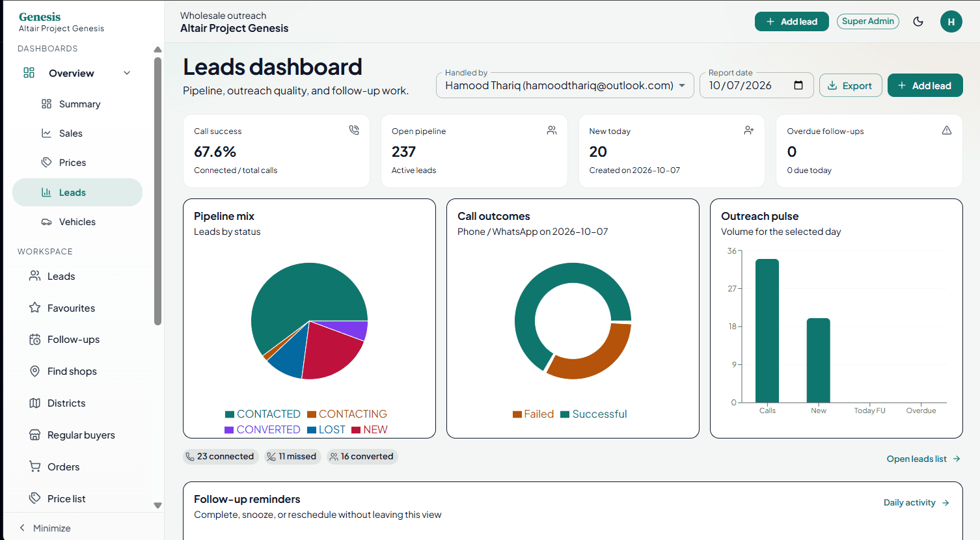Click the Price list tag icon
Image resolution: width=980 pixels, height=540 pixels.
34,498
